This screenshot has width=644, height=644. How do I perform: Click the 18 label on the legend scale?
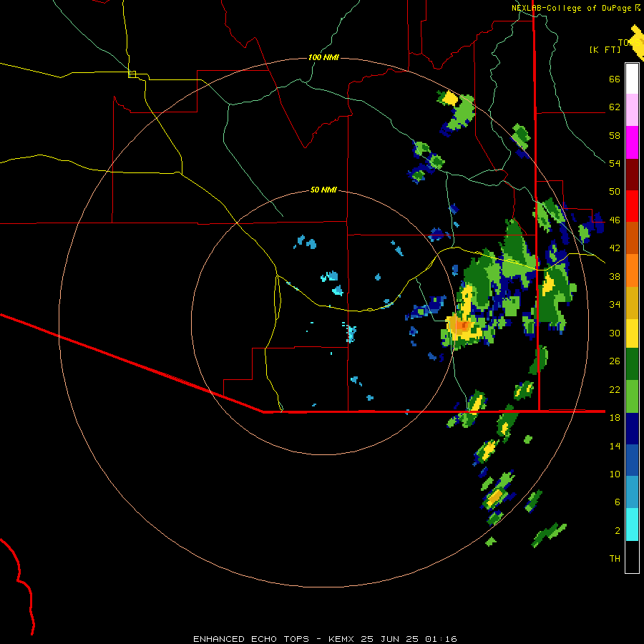point(615,418)
